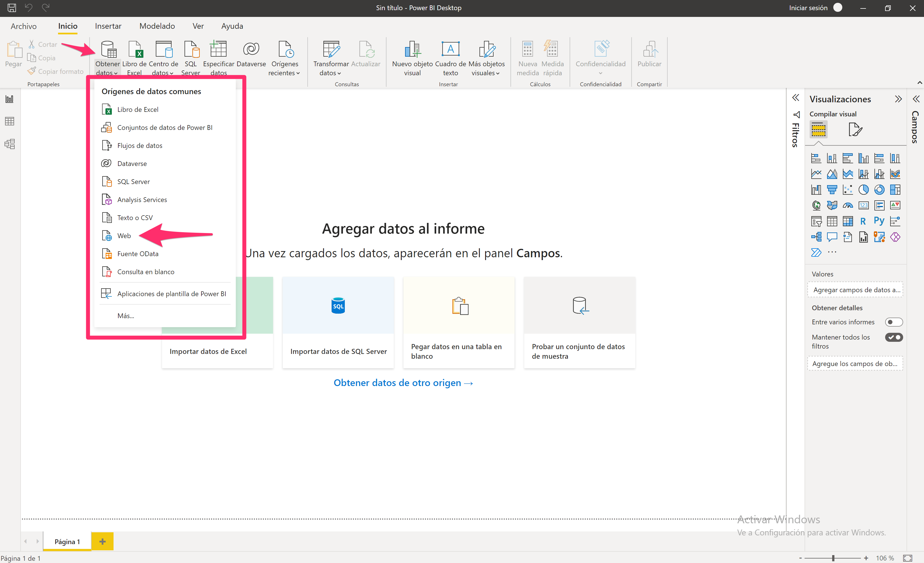The image size is (924, 563).
Task: Click Fit to page icon in status bar
Action: point(907,558)
